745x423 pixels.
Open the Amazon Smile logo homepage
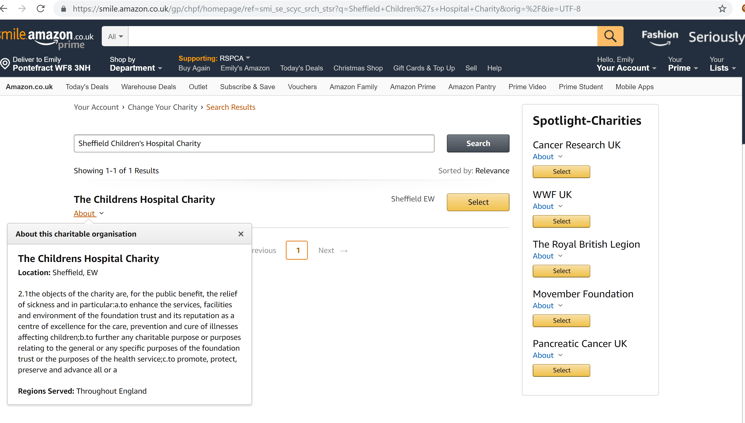pyautogui.click(x=47, y=38)
